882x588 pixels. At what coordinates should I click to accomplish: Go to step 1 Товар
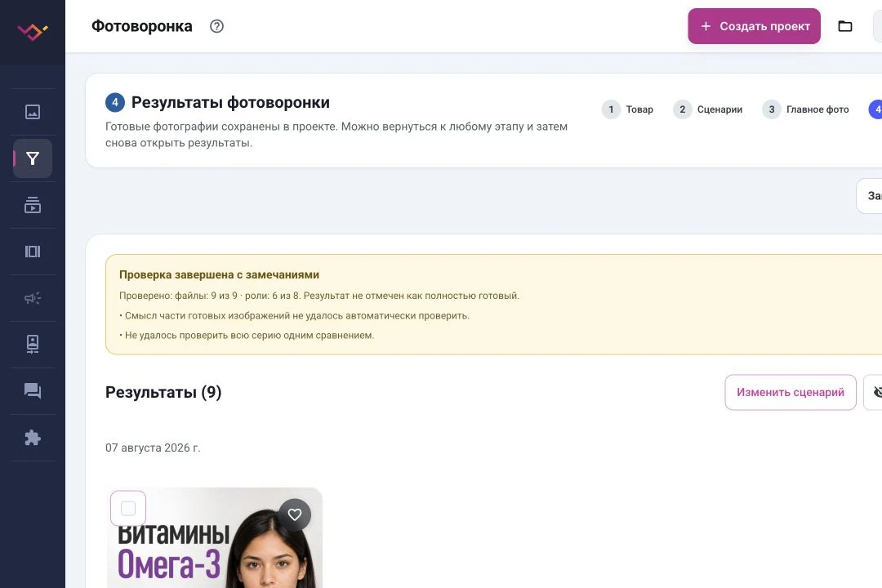(x=628, y=109)
